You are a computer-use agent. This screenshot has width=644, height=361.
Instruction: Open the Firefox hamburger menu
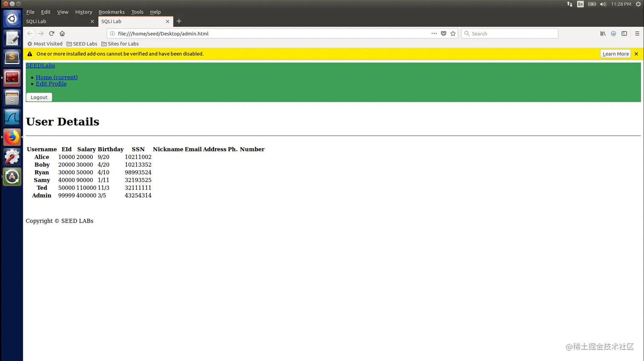point(637,34)
